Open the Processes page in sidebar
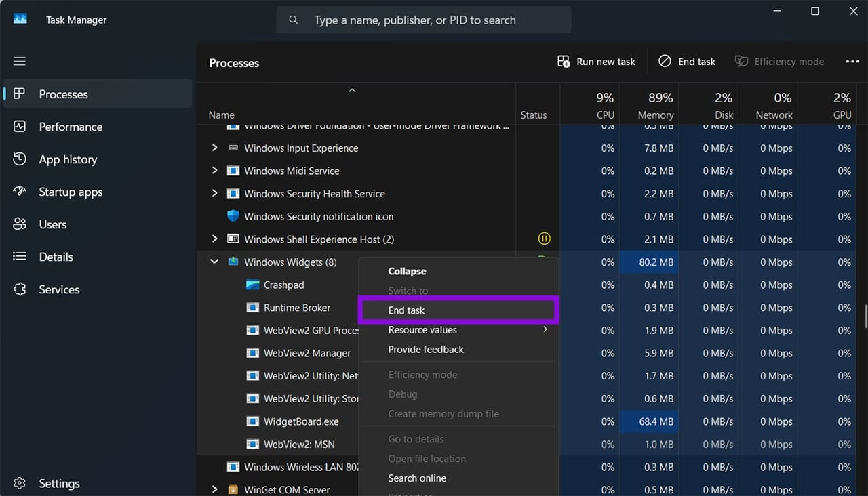868x496 pixels. point(98,94)
